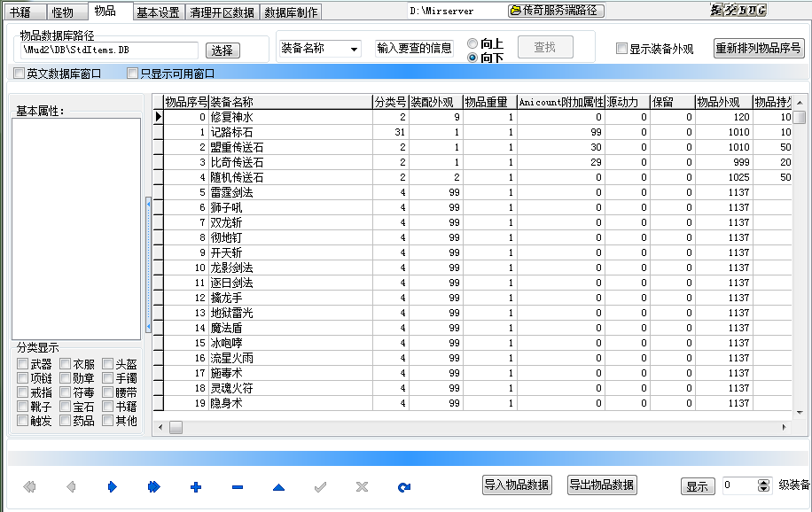Click item database path field
This screenshot has width=812, height=512.
tap(109, 50)
